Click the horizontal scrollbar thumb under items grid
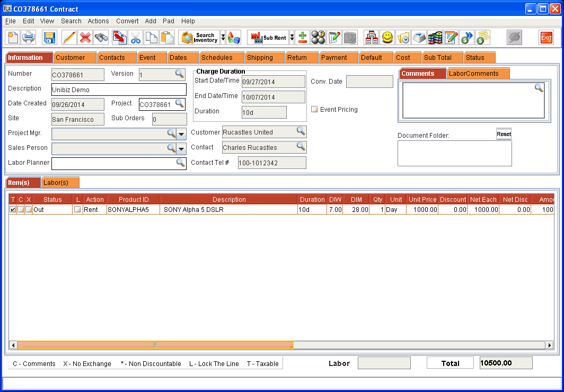 tap(155, 345)
